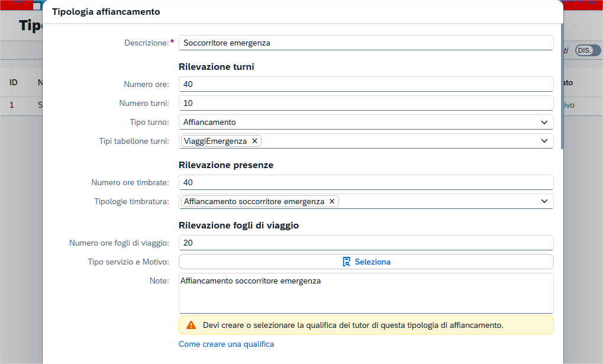Click the search icon in the Seleziona button
The image size is (603, 364).
pyautogui.click(x=347, y=262)
